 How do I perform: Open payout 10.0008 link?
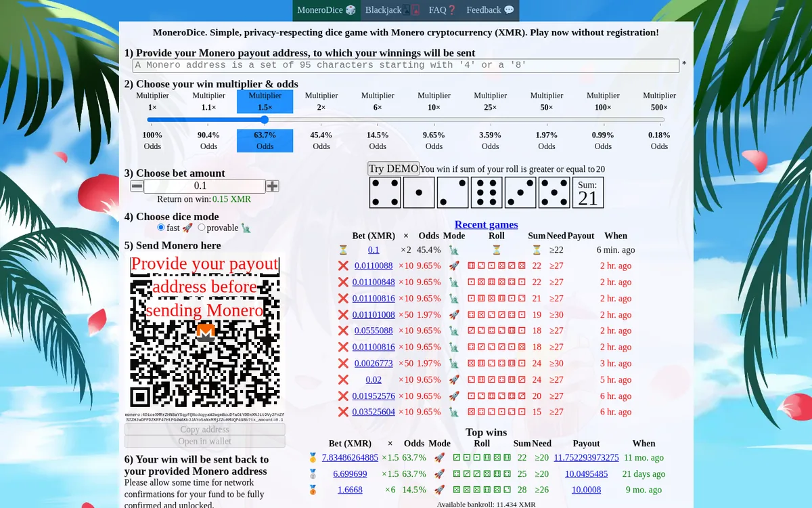pyautogui.click(x=586, y=490)
